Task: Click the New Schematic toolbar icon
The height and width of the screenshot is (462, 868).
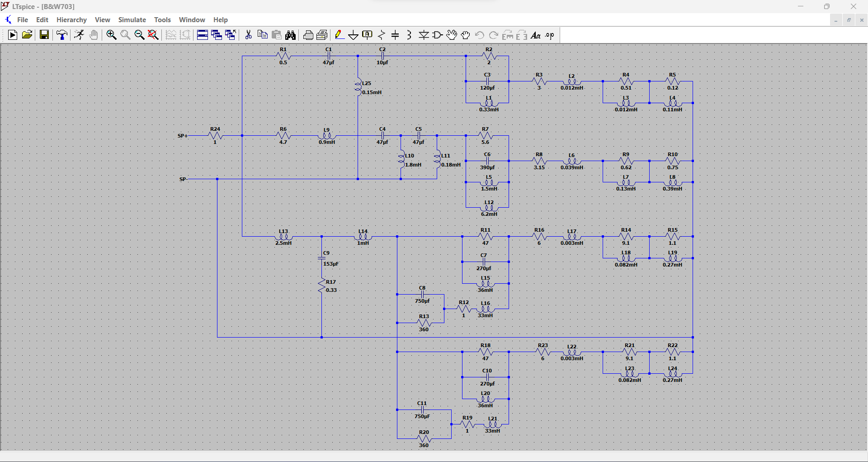Action: tap(13, 35)
